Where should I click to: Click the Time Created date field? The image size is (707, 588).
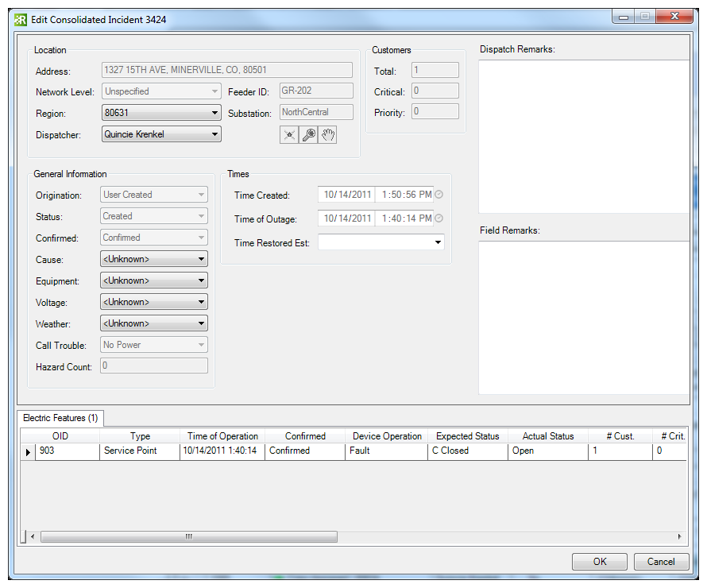(x=346, y=195)
